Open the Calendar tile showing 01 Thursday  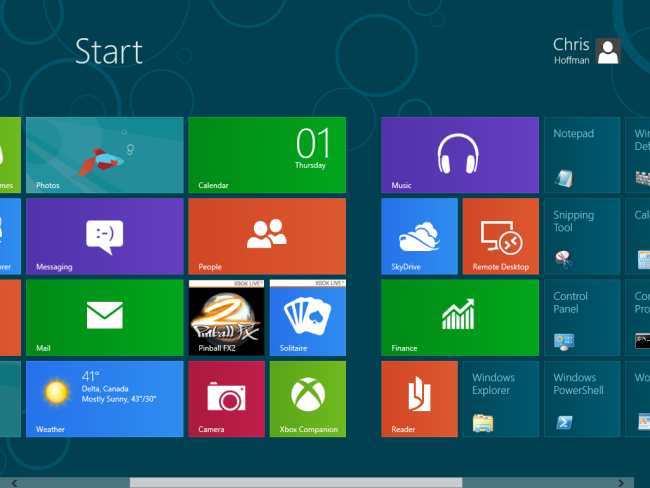(267, 155)
